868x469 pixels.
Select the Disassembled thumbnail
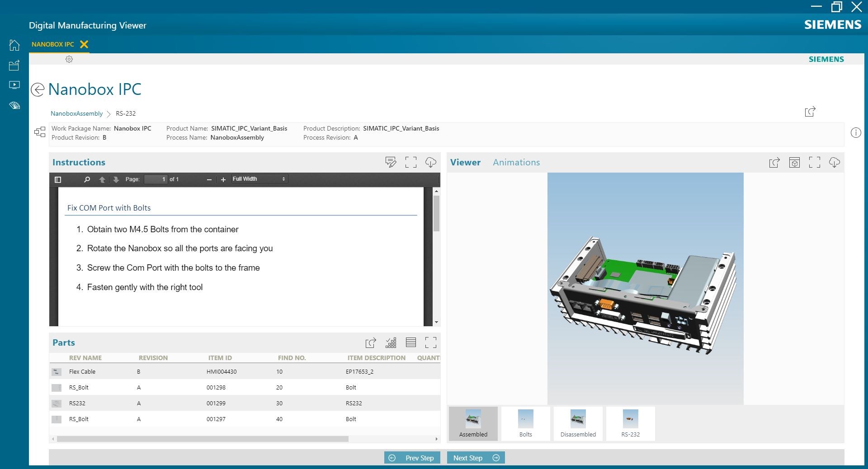coord(578,424)
